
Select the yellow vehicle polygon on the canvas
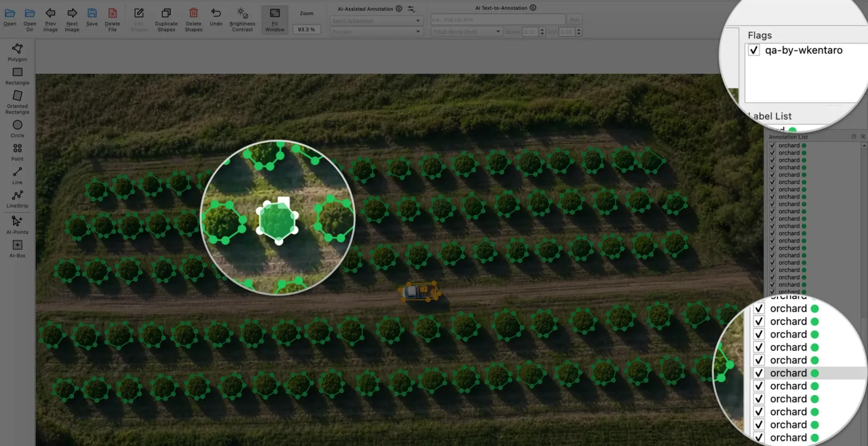point(419,291)
